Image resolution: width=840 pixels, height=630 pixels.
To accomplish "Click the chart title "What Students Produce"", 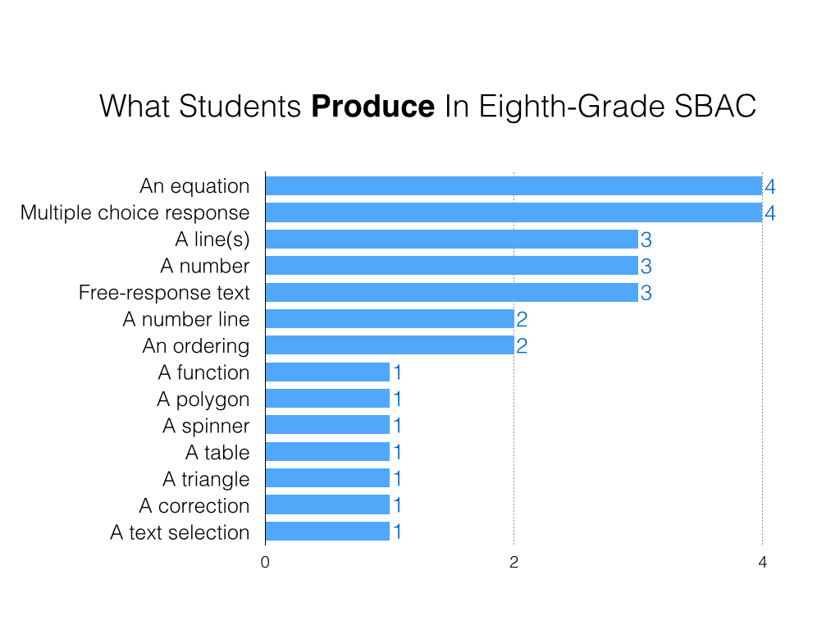I will pos(427,107).
